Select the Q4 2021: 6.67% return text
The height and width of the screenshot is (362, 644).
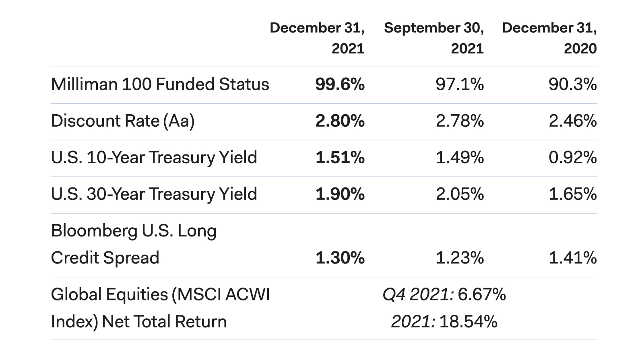(444, 295)
